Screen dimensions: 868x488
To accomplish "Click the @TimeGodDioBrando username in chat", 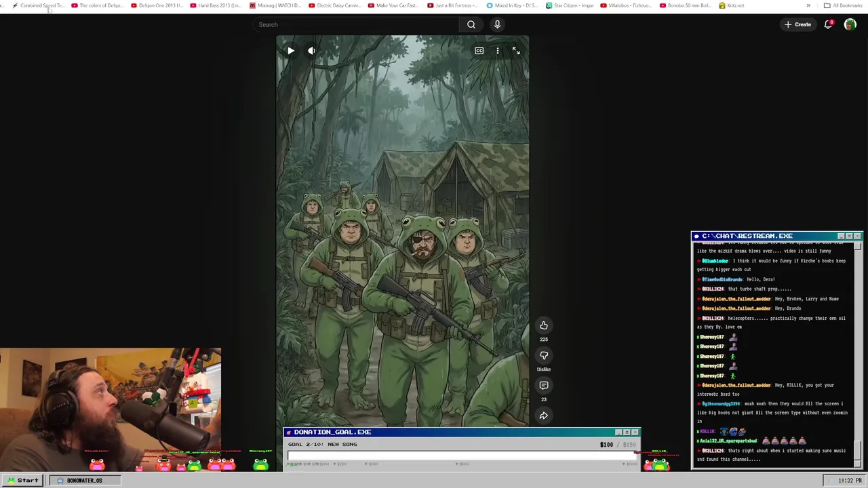I will click(x=722, y=279).
